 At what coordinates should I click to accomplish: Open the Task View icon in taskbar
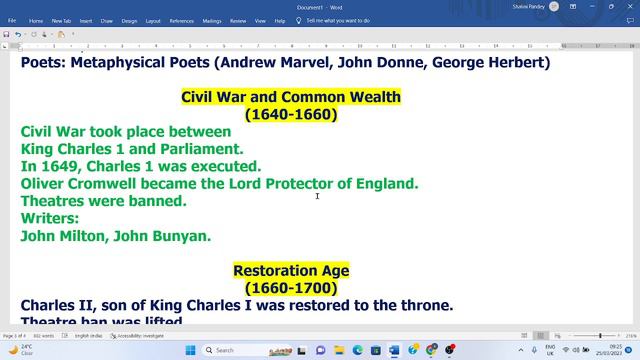[302, 351]
